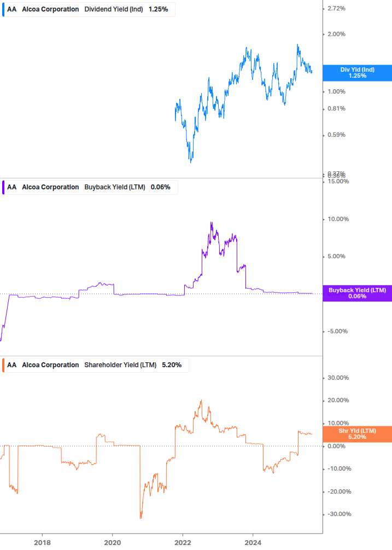Image resolution: width=392 pixels, height=550 pixels.
Task: Click the 20.00% axis value in shareholder pane
Action: pos(338,401)
